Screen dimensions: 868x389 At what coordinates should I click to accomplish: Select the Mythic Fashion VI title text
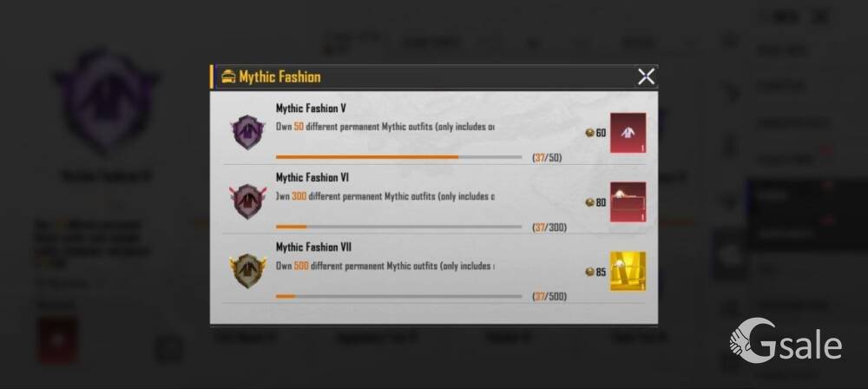(312, 178)
